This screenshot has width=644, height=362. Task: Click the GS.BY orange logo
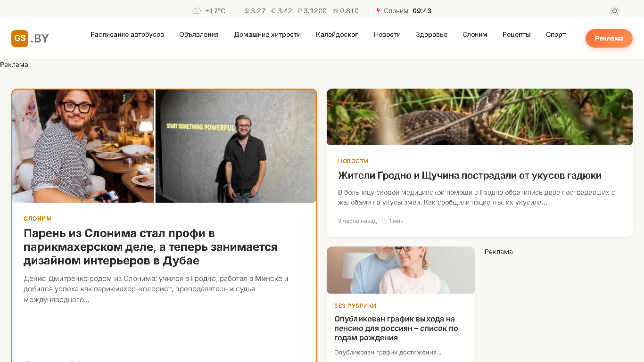(30, 39)
